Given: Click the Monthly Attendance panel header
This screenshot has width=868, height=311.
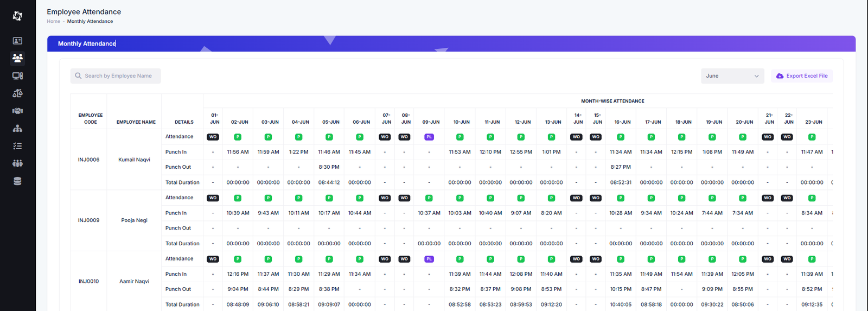Looking at the screenshot, I should [x=87, y=43].
